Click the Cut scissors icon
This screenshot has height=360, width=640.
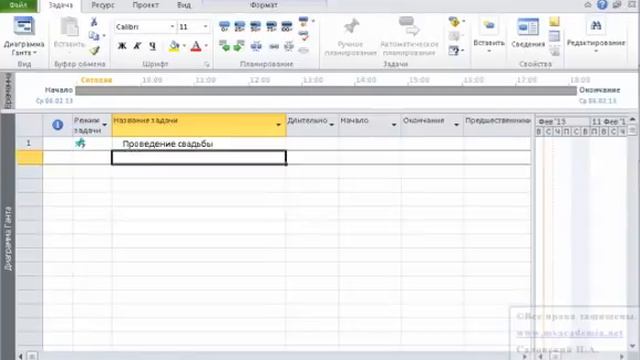tap(94, 22)
